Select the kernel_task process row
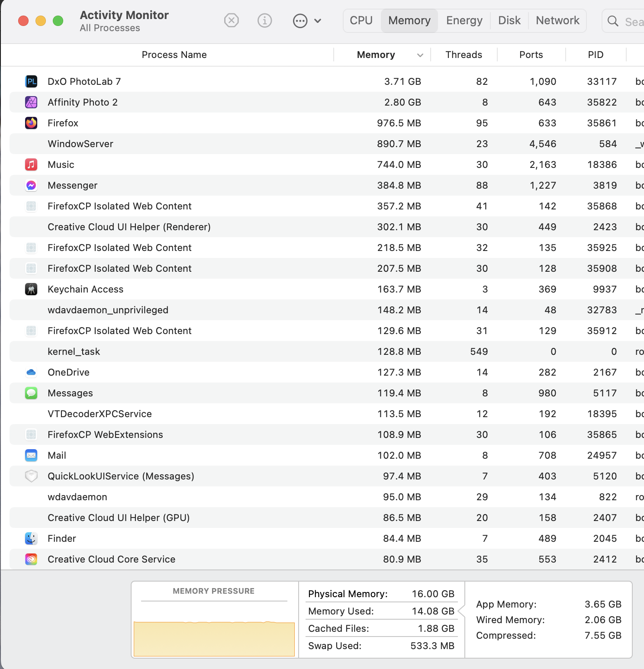The width and height of the screenshot is (644, 669). pyautogui.click(x=327, y=351)
